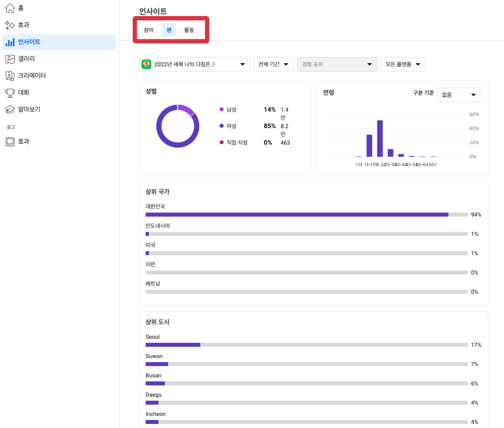Click the Seoul 17% city bar
The width and height of the screenshot is (504, 428).
(x=307, y=345)
